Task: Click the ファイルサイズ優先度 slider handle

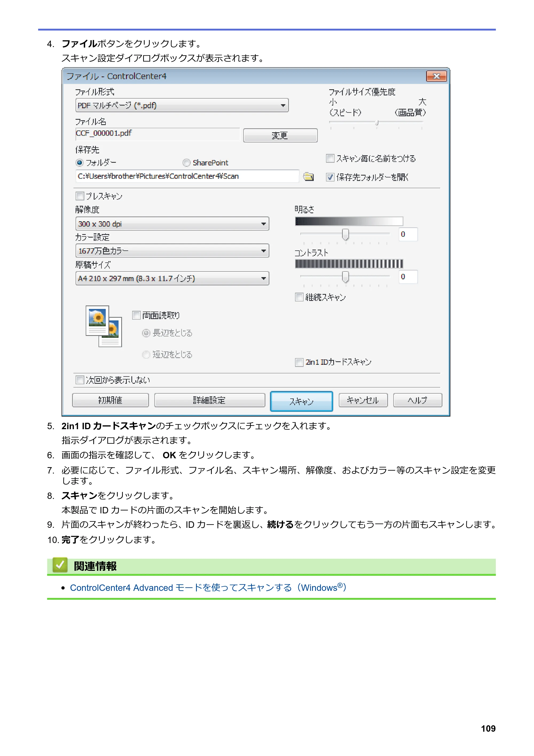Action: (377, 123)
